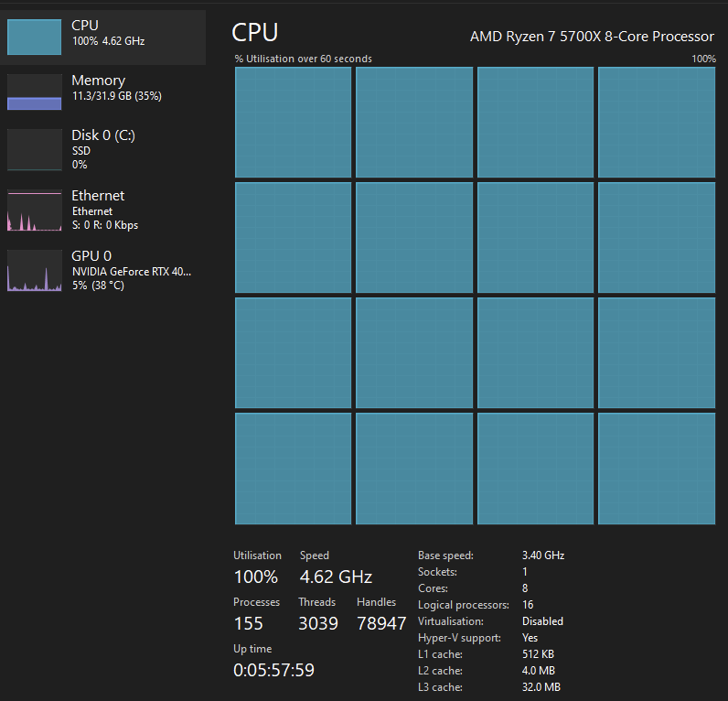
Task: Click the CPU mini graph in sidebar
Action: tap(35, 37)
